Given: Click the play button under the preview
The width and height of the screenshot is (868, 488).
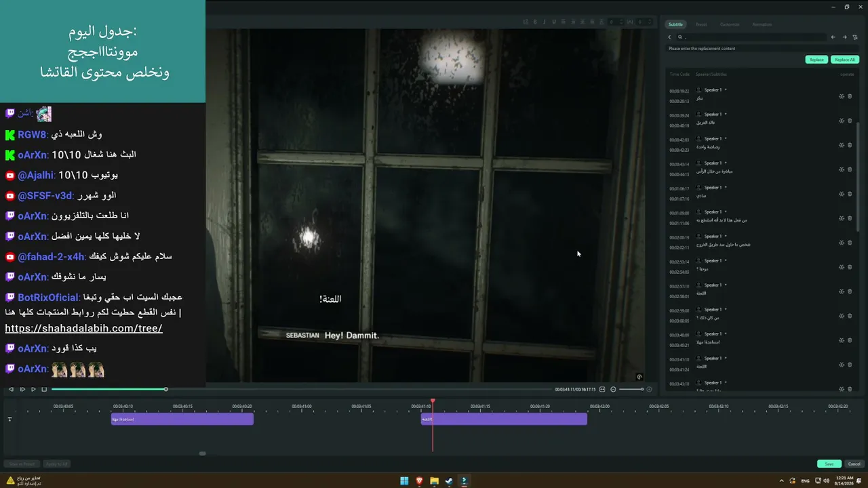Looking at the screenshot, I should pos(33,389).
